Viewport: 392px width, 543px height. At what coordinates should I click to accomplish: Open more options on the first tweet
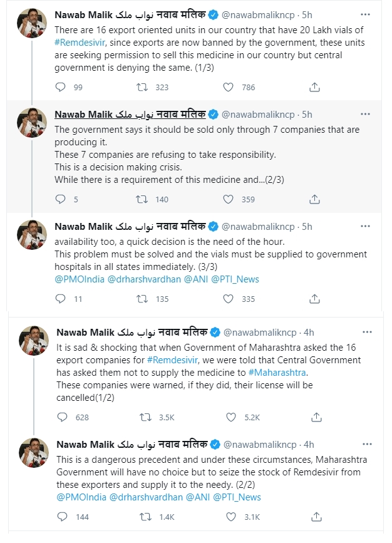pyautogui.click(x=365, y=14)
